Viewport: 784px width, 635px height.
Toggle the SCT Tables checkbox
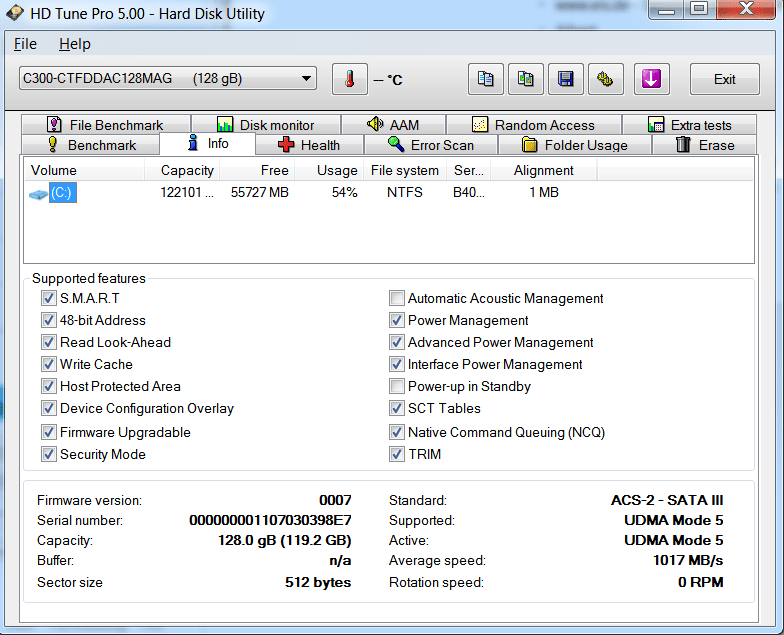coord(397,408)
